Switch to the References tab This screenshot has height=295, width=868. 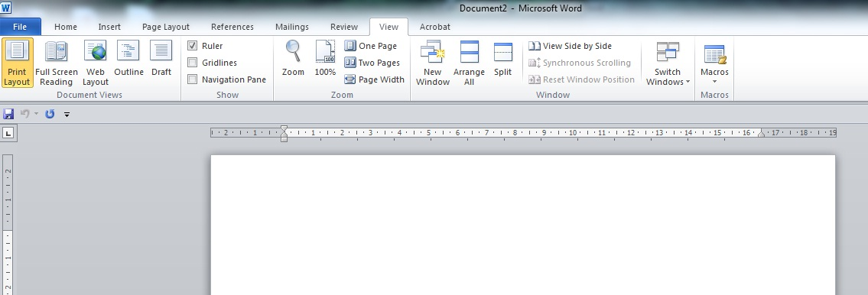(x=232, y=27)
